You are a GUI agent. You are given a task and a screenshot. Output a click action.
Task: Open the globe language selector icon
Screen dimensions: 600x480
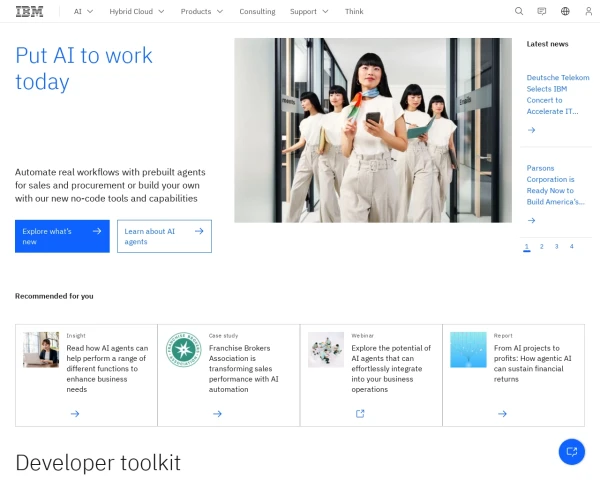(565, 11)
